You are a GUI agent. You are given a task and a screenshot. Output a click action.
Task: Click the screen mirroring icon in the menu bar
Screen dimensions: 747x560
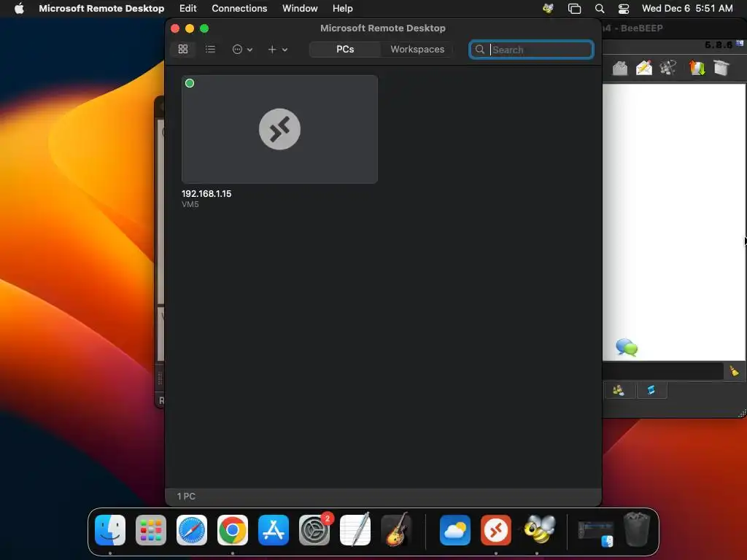[x=575, y=9]
